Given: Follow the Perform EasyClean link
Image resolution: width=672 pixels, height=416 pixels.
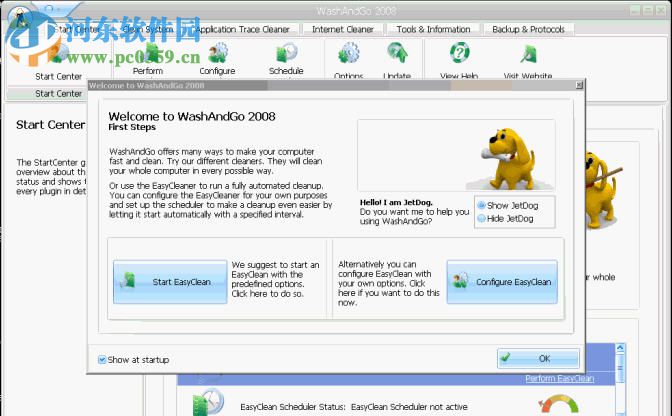Looking at the screenshot, I should pos(560,378).
